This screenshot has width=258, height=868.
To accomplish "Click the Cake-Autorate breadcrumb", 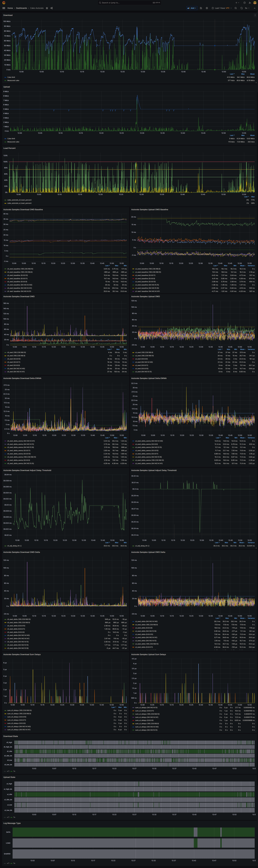I will click(x=37, y=8).
